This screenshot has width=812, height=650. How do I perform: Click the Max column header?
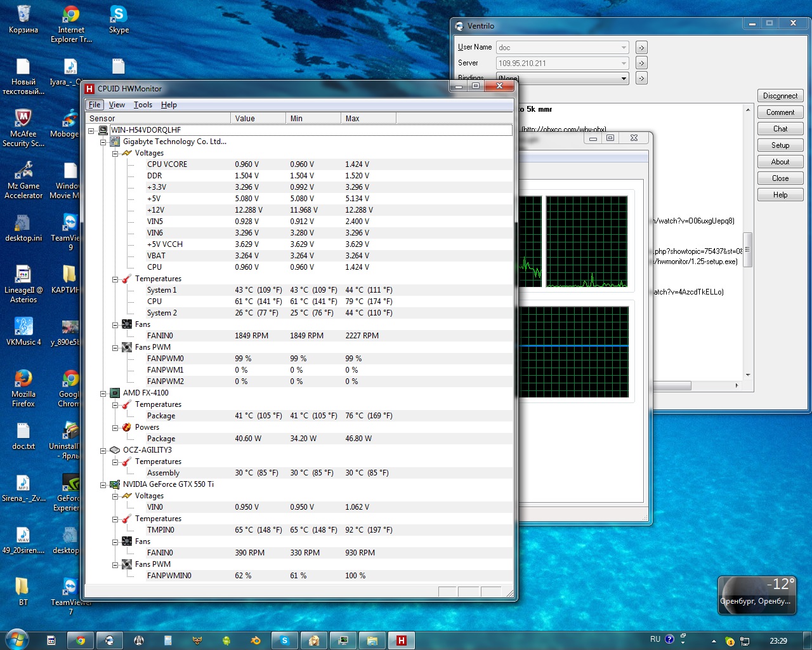pos(369,118)
